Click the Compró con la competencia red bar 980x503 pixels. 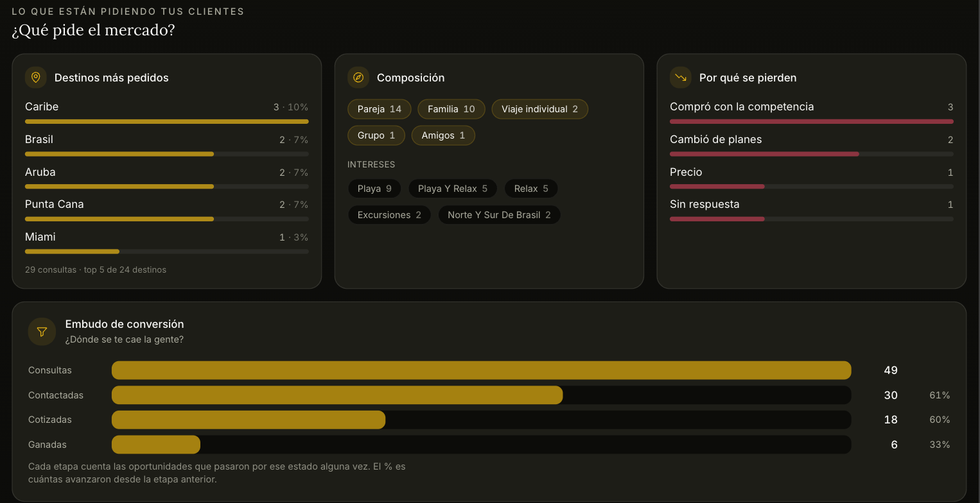click(812, 121)
